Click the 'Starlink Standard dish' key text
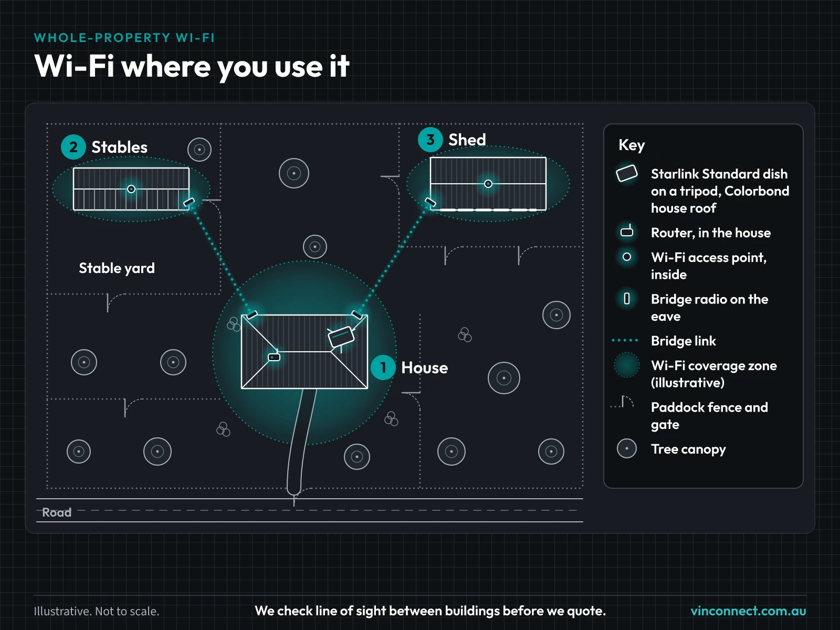 point(720,191)
